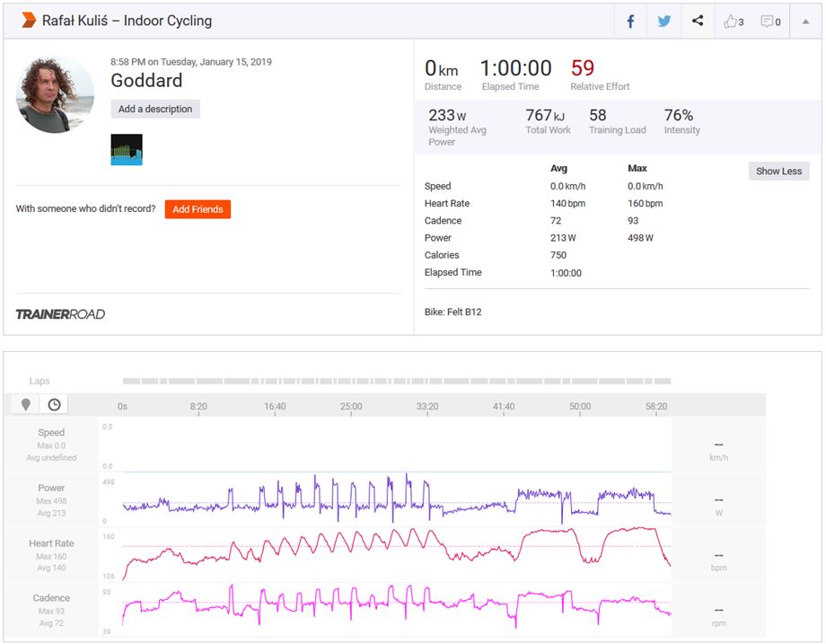Click the TrainerRoad logo
Viewport: 826px width, 644px height.
pyautogui.click(x=60, y=314)
